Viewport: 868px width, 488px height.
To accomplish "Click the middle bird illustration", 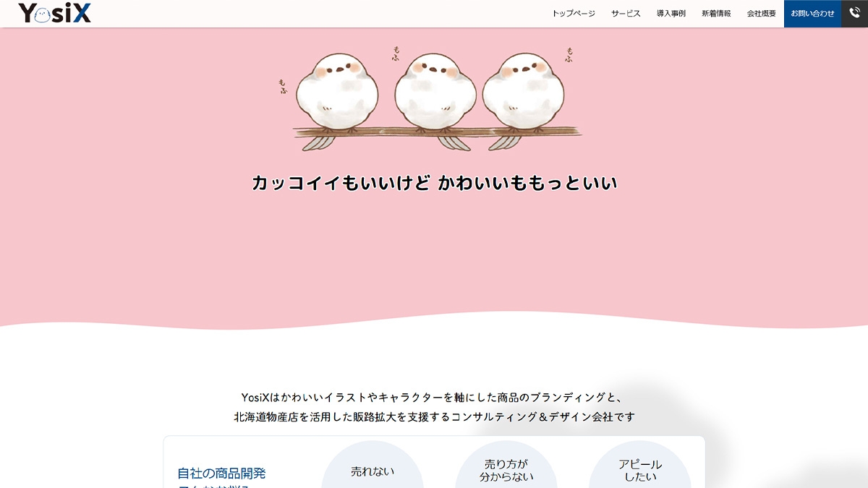I will click(x=435, y=91).
